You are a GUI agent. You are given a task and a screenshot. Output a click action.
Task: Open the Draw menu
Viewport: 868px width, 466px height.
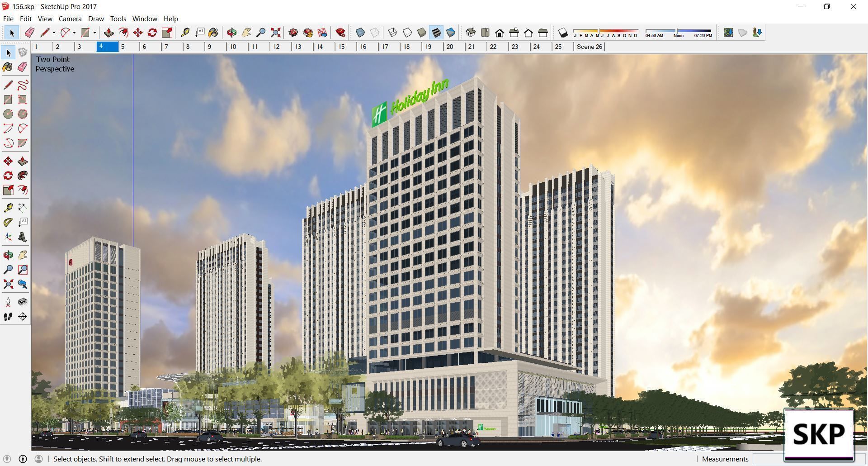96,19
